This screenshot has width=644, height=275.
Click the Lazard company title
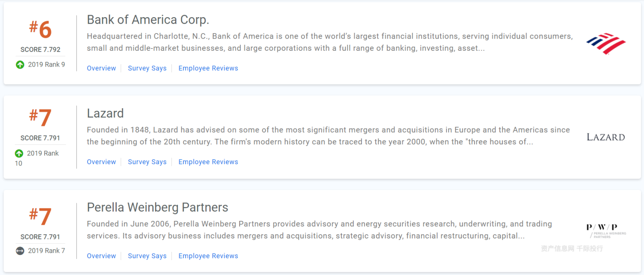point(105,113)
